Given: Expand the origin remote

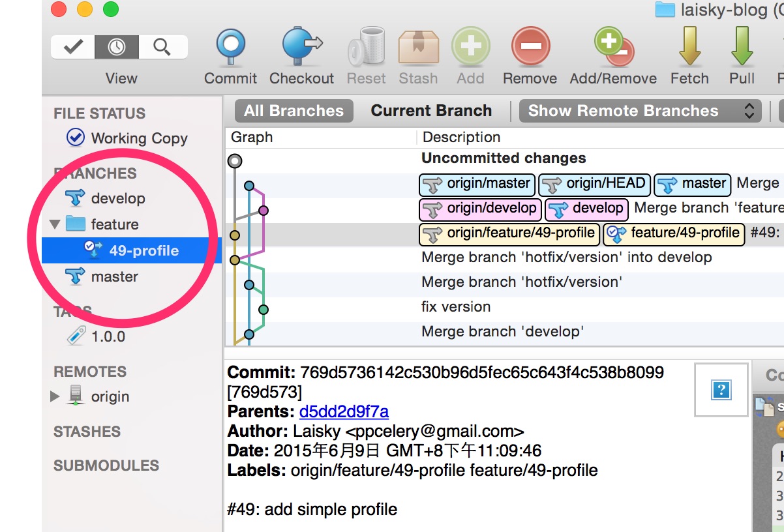Looking at the screenshot, I should 55,396.
